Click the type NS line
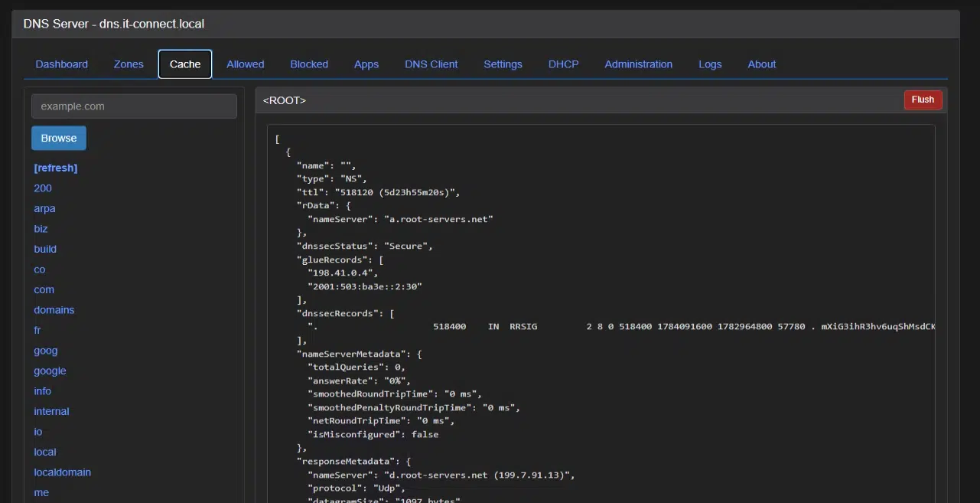The width and height of the screenshot is (980, 503). tap(332, 178)
